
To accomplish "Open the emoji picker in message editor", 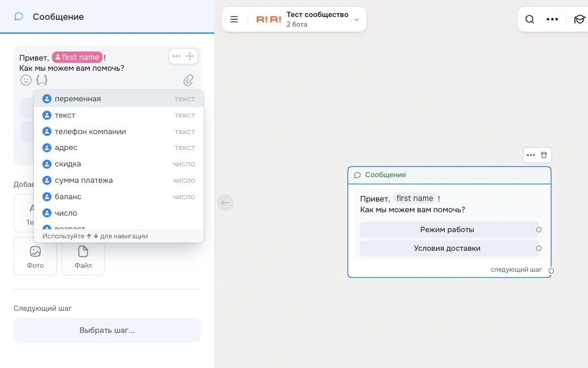I will click(x=26, y=80).
